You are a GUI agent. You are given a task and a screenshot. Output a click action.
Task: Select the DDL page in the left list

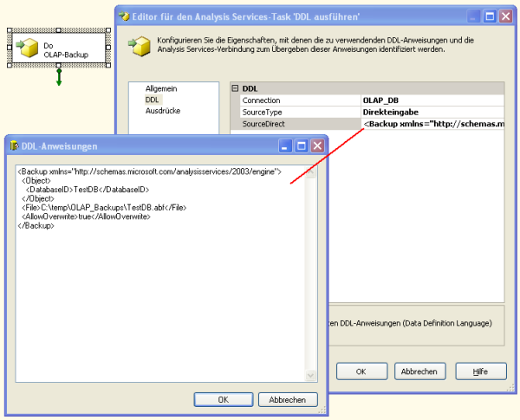point(153,100)
